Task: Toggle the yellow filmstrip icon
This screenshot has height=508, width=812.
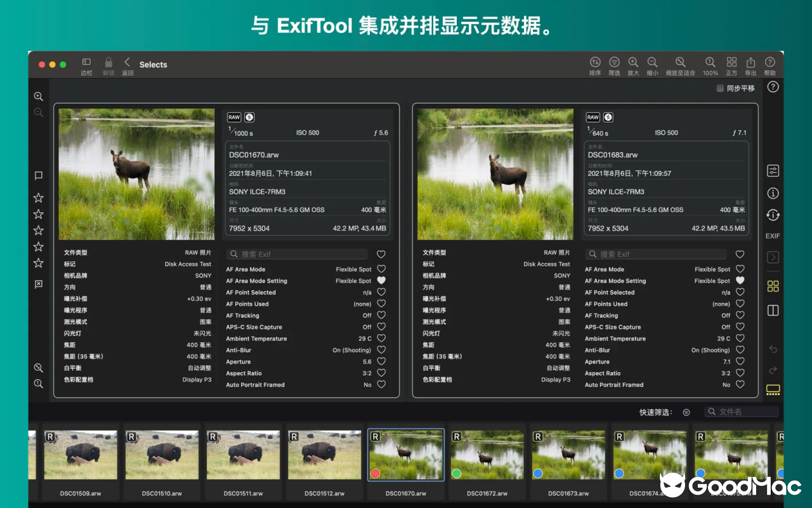Action: click(x=773, y=389)
